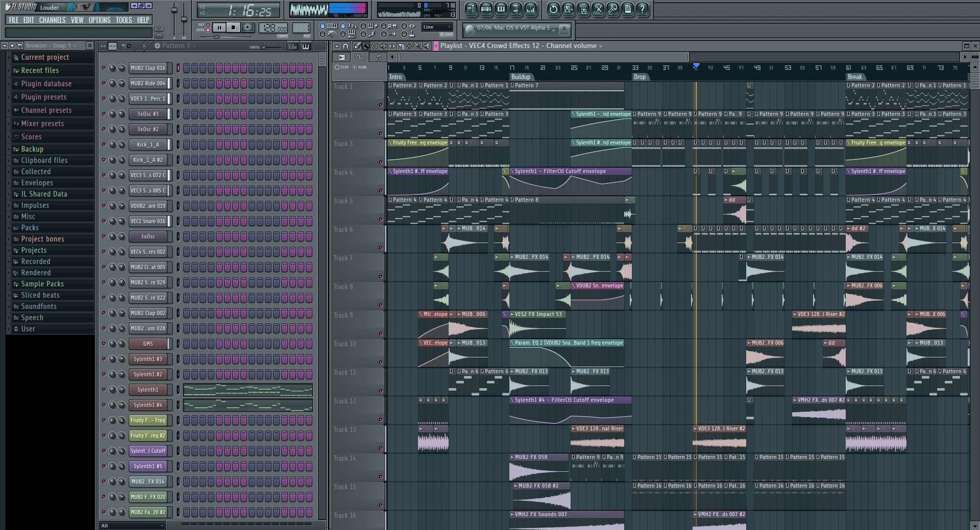The image size is (980, 530).
Task: Pause playback with the pause button
Action: (x=219, y=28)
